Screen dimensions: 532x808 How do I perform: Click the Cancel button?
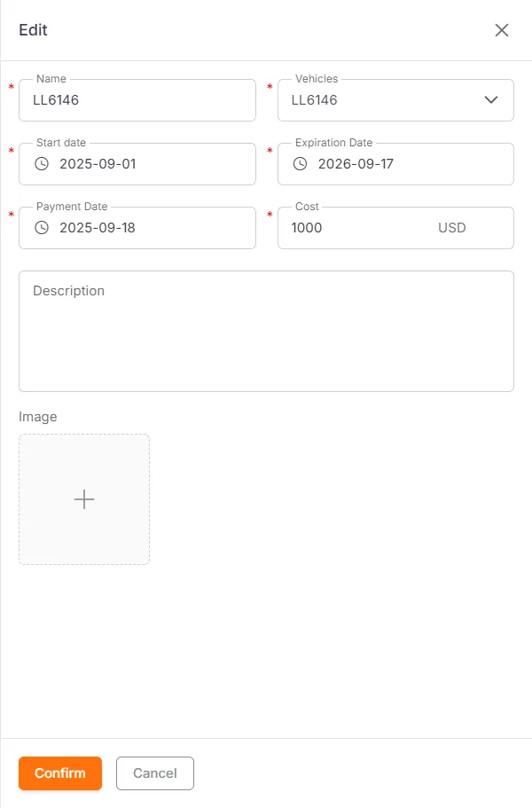click(x=155, y=773)
